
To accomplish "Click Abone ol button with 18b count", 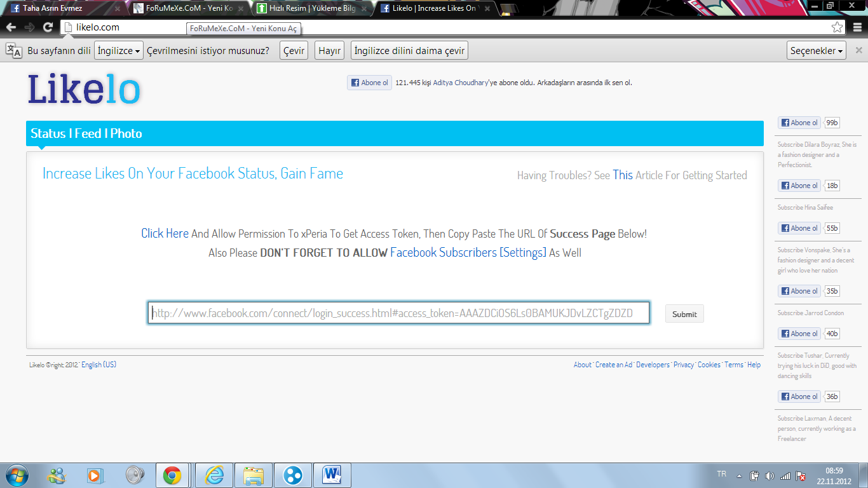I will 799,186.
